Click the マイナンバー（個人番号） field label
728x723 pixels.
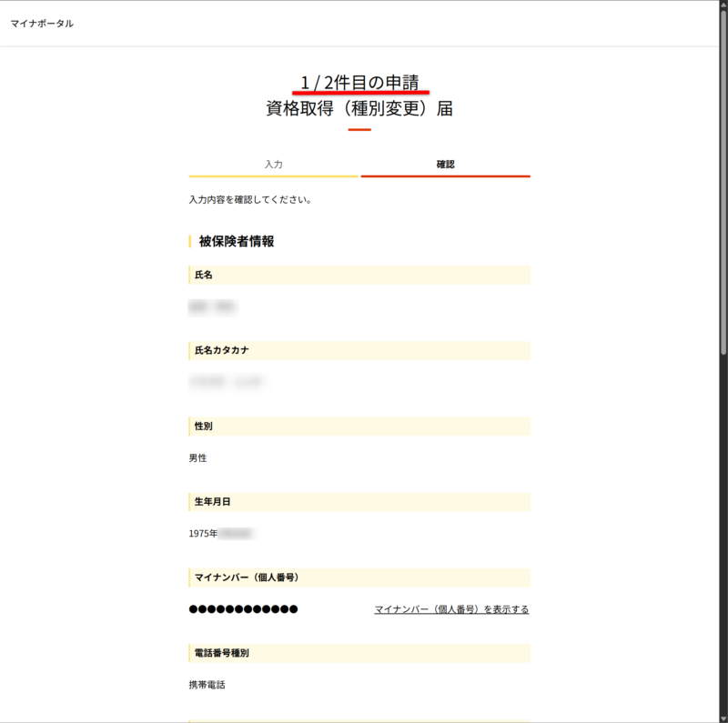point(247,577)
